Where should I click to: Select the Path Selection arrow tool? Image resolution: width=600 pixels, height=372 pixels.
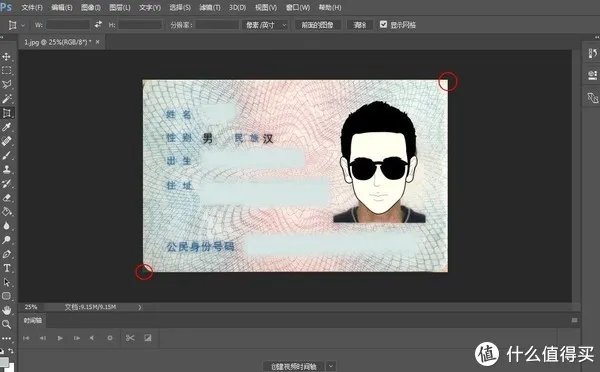click(7, 282)
